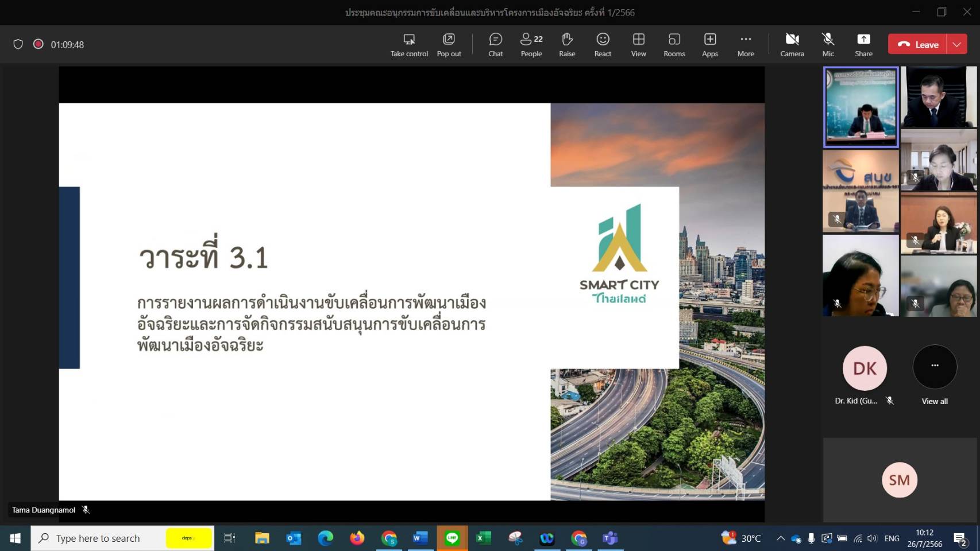Select the video tile with สนข logo
Viewport: 980px width, 551px height.
[x=861, y=191]
